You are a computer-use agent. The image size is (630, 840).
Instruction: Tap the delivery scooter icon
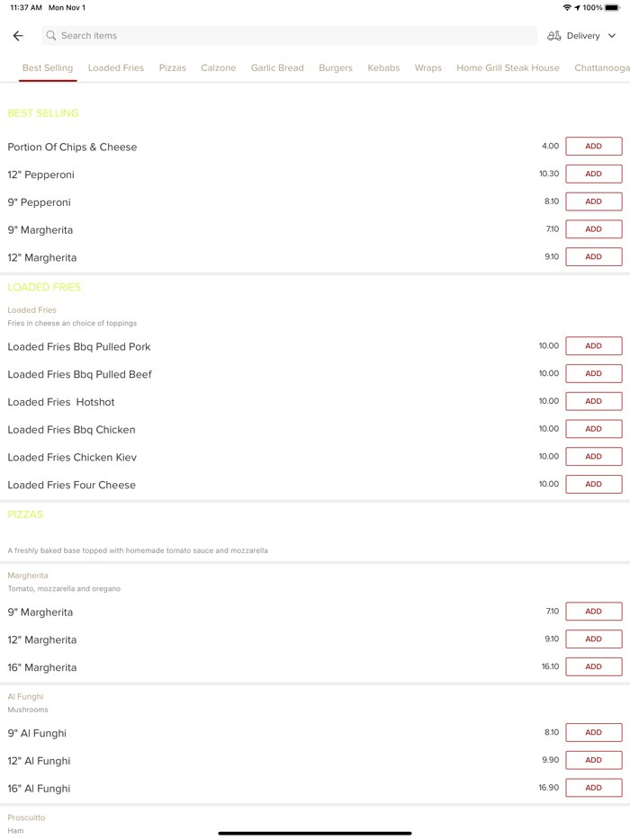pos(554,36)
